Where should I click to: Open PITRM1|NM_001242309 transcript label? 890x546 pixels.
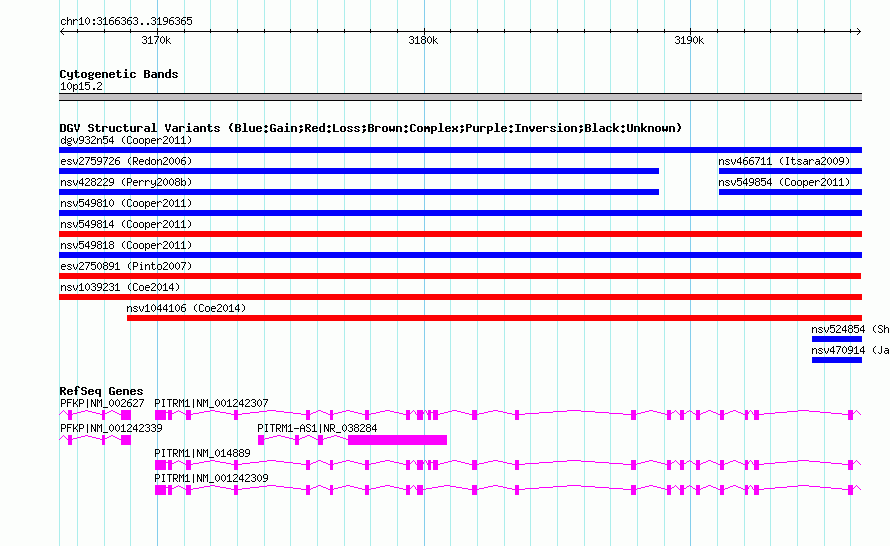(211, 478)
